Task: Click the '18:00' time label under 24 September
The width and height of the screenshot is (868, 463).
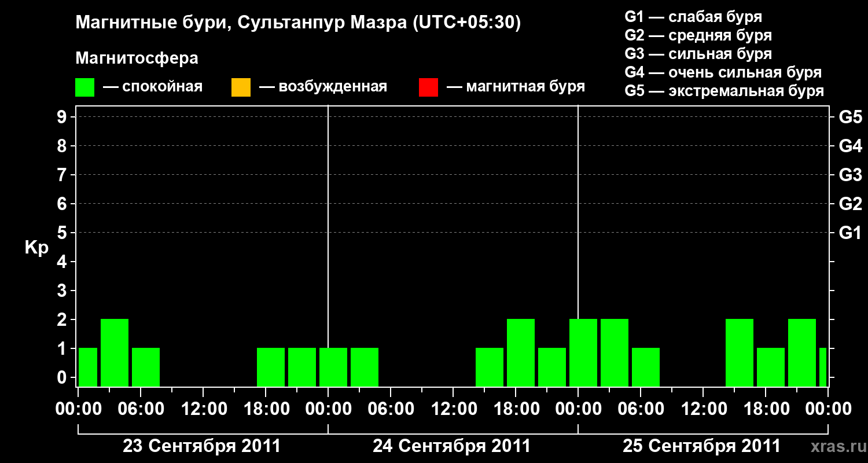Action: coord(516,409)
